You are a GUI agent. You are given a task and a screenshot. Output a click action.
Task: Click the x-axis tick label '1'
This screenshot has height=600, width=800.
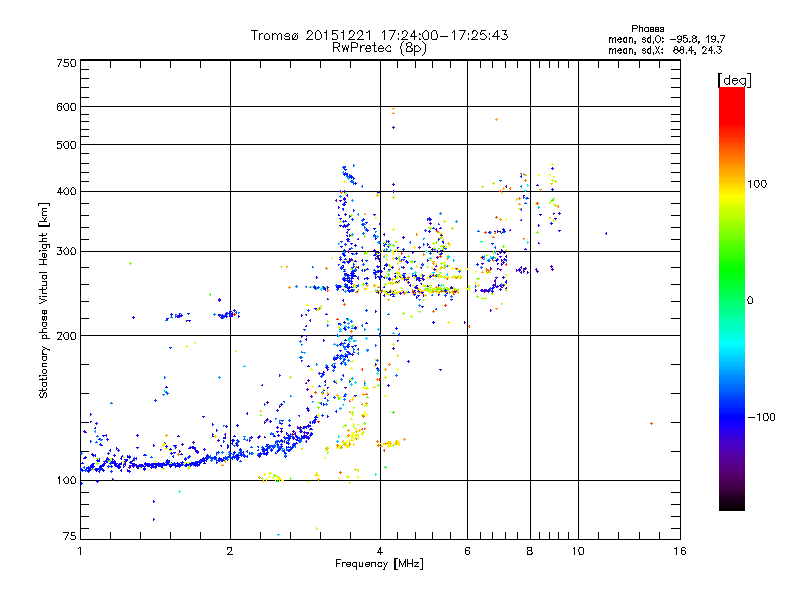pos(80,551)
